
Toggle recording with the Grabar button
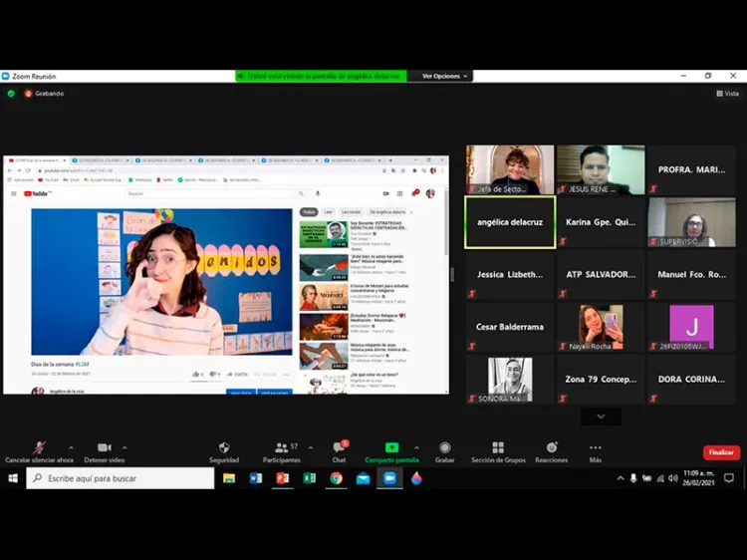coord(444,450)
